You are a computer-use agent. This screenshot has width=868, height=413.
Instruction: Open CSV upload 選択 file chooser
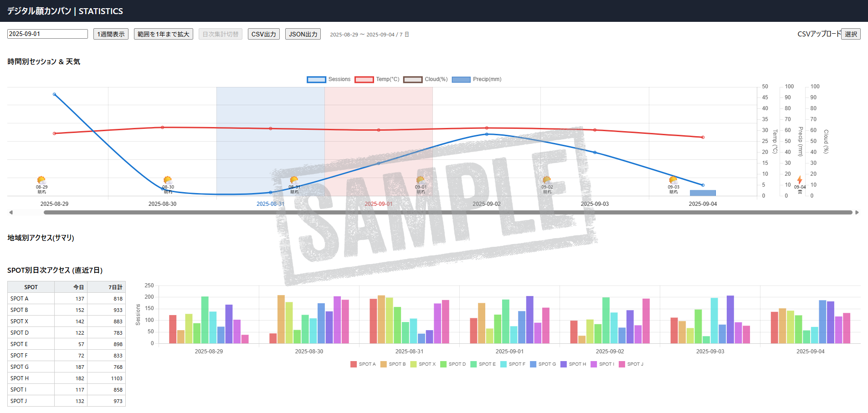click(850, 34)
